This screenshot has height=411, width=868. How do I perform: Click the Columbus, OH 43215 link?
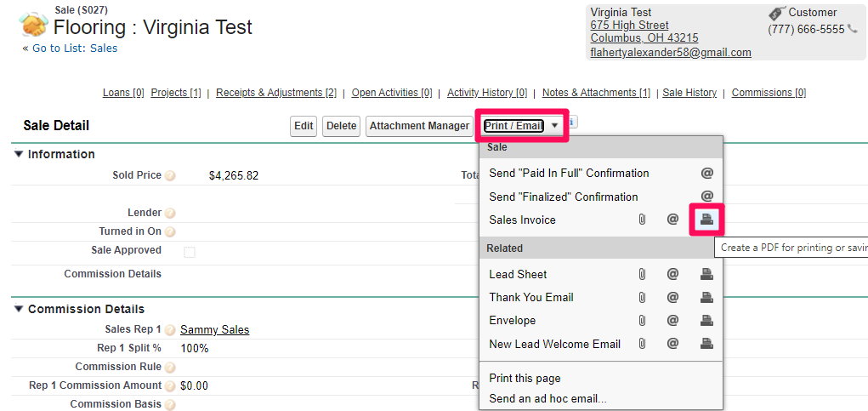click(644, 38)
